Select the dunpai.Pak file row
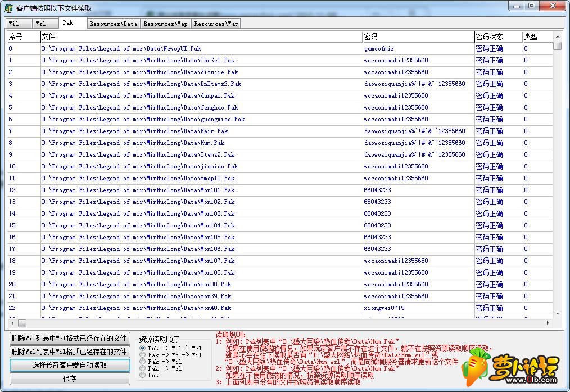The image size is (570, 392). [280, 95]
